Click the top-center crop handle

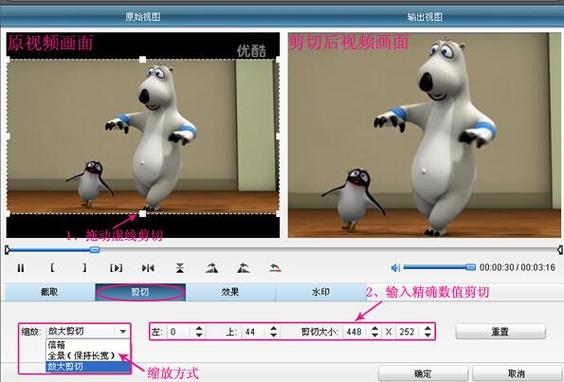(142, 59)
